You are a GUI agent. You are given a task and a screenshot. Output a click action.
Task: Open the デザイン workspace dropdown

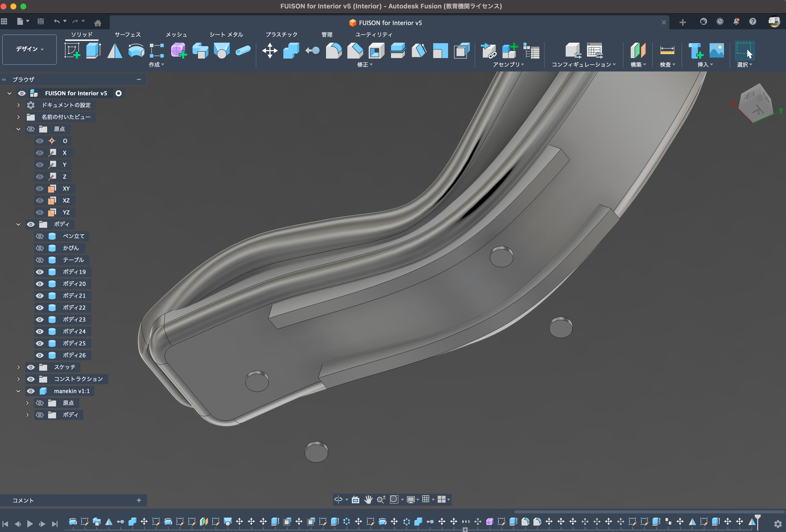tap(30, 49)
